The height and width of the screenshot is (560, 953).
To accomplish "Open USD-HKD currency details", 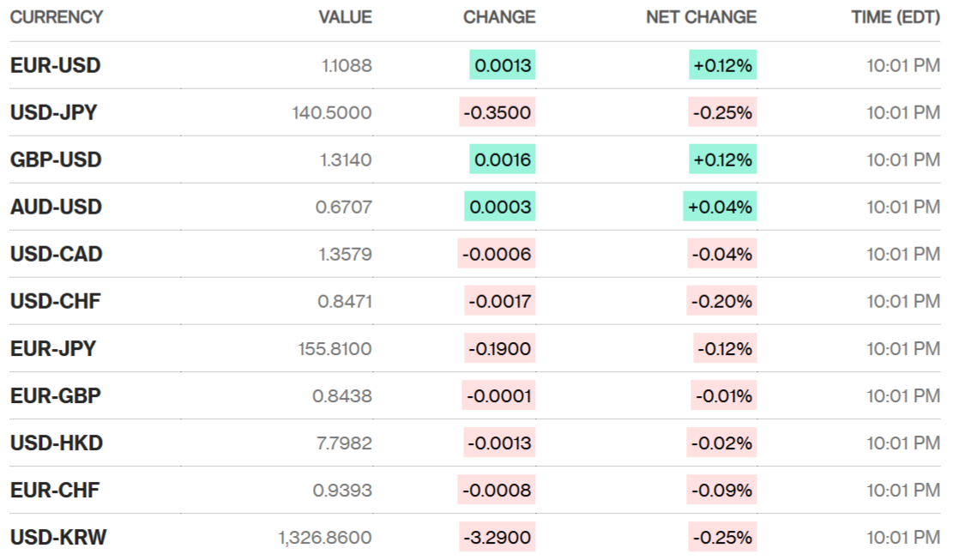I will coord(57,443).
